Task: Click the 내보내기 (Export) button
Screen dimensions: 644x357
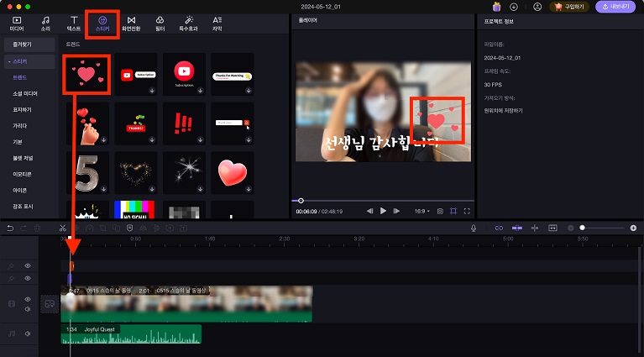Action: (x=615, y=7)
